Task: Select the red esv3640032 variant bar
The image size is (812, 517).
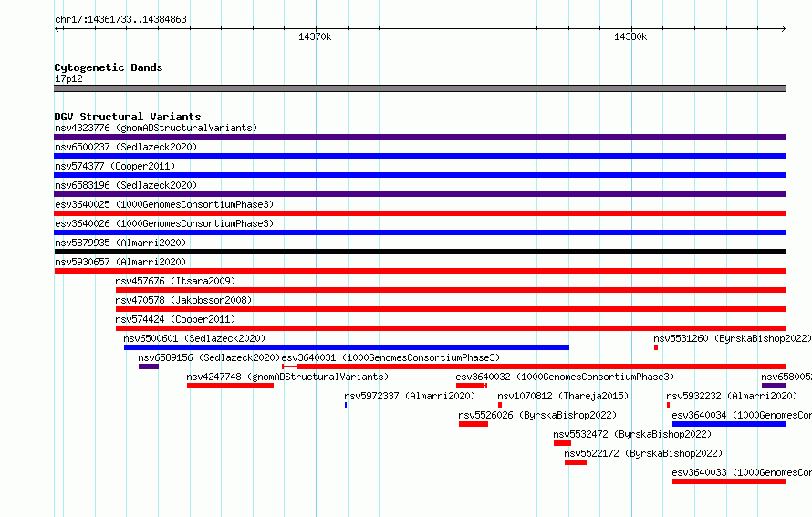Action: (x=472, y=386)
